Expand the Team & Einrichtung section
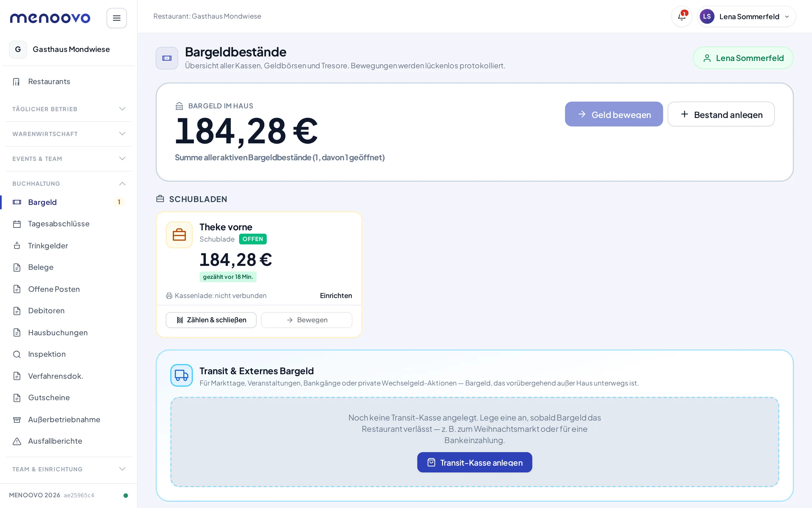812x508 pixels. tap(69, 469)
